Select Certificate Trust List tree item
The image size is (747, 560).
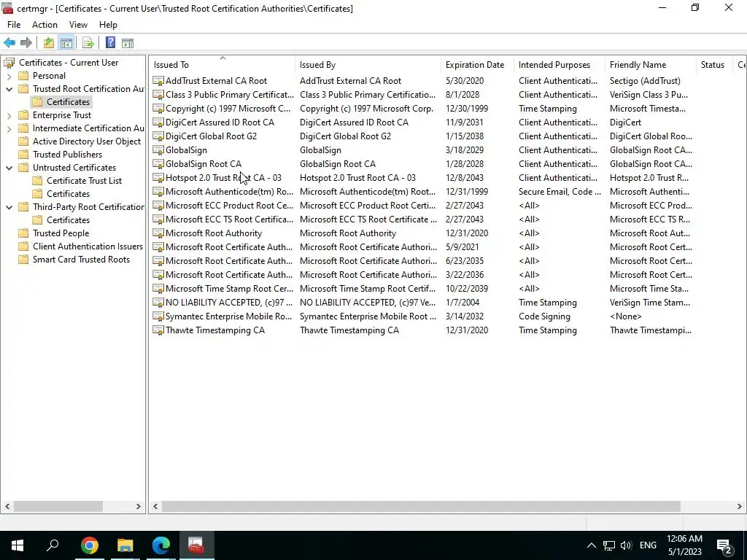click(x=85, y=181)
